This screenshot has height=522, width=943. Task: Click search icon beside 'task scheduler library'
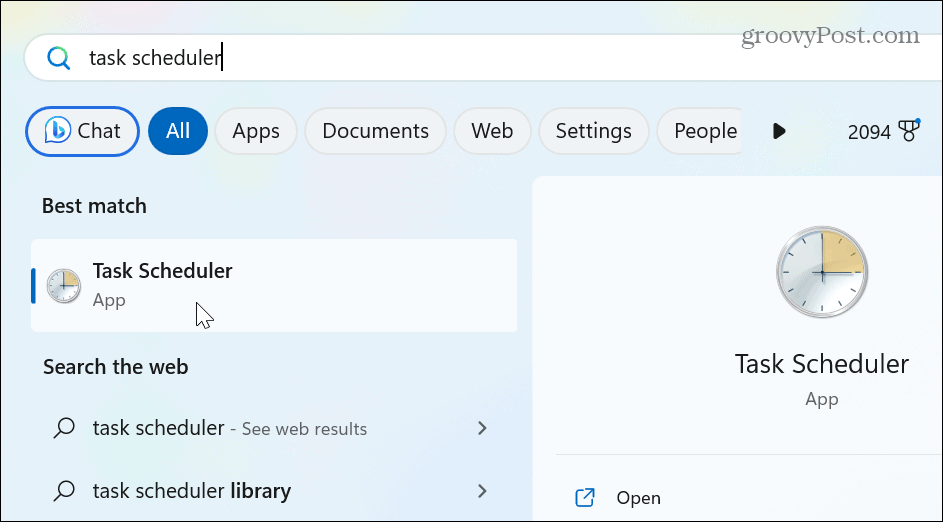point(64,491)
